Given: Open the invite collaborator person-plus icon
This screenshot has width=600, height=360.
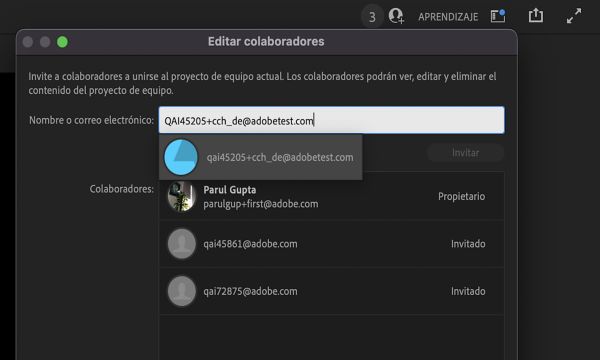Looking at the screenshot, I should pyautogui.click(x=396, y=16).
